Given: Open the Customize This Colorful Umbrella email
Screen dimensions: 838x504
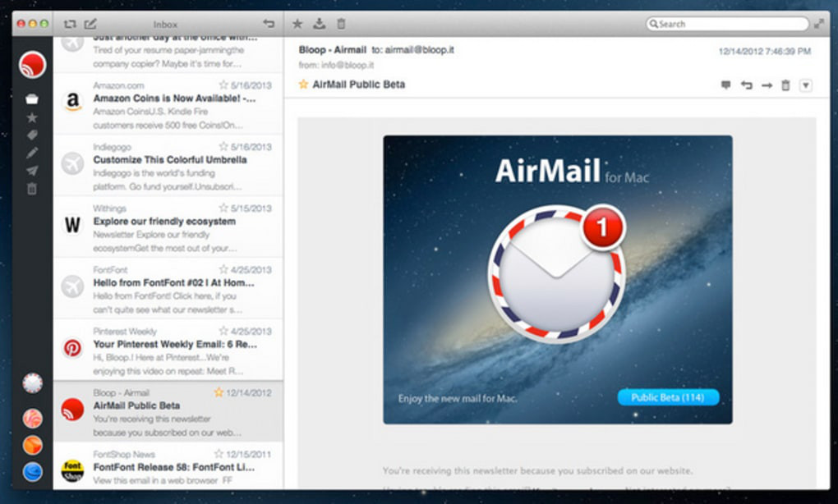Looking at the screenshot, I should point(168,166).
